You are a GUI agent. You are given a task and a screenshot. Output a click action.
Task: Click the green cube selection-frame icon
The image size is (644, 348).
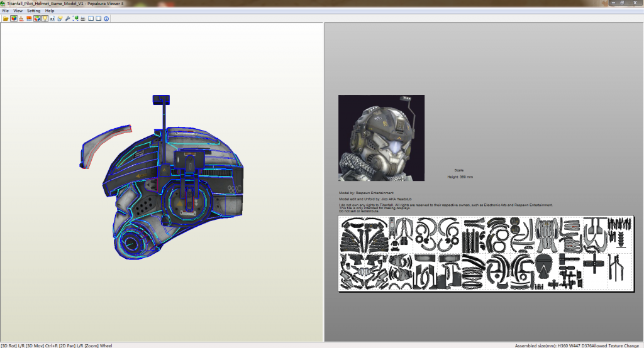coord(75,18)
